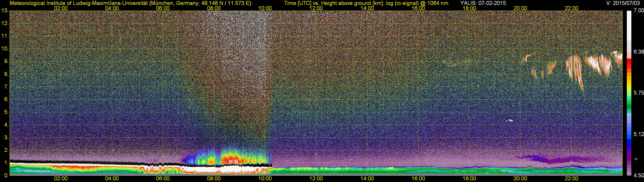Click the 02:00 label on the top time axis

(61, 8)
